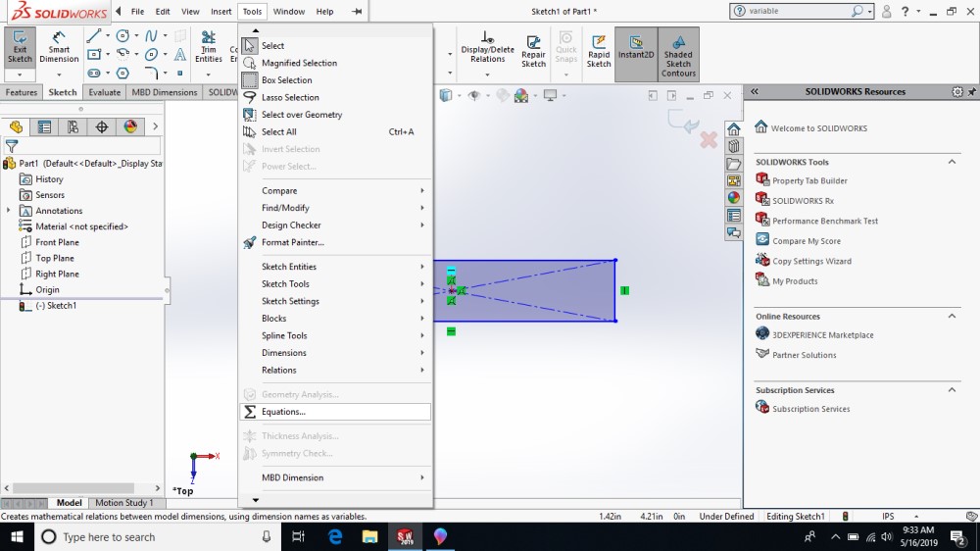Image resolution: width=980 pixels, height=551 pixels.
Task: Open SOLIDWORKS Resources home pane icon
Action: coord(734,129)
